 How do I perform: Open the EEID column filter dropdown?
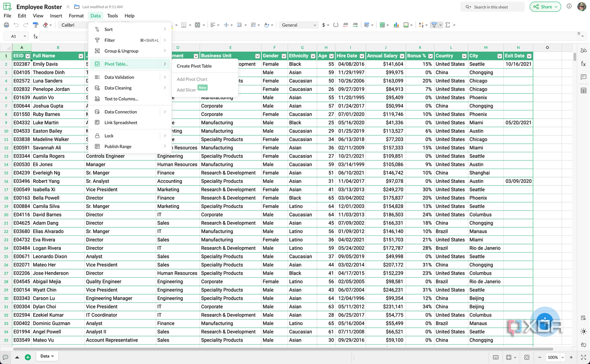(x=28, y=56)
